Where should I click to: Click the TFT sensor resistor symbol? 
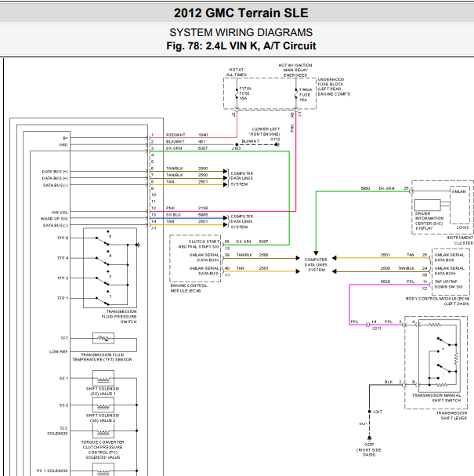[x=103, y=338]
